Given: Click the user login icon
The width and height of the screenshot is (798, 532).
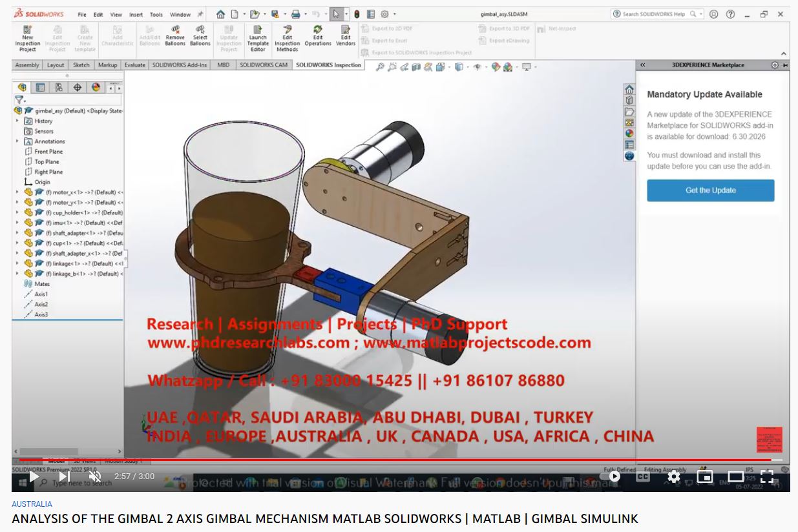Looking at the screenshot, I should pos(713,14).
